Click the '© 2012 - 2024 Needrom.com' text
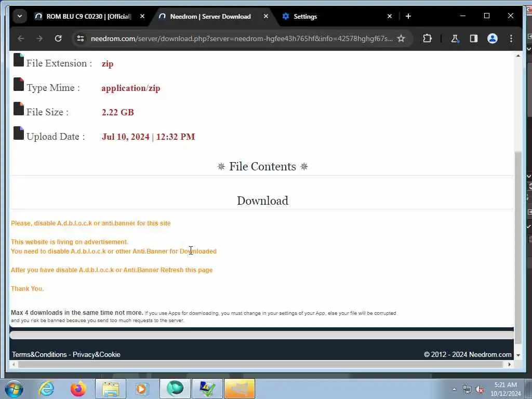 (468, 354)
